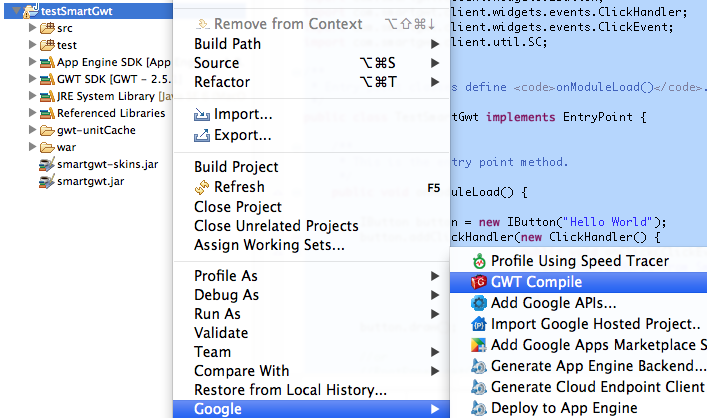Expand the App Engine SDK node
The width and height of the screenshot is (707, 418).
(32, 61)
